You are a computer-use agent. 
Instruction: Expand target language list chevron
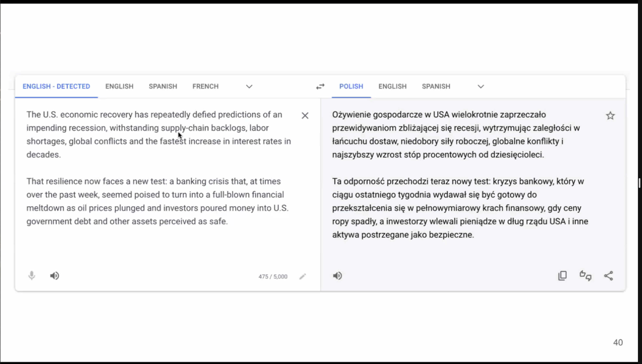(x=481, y=86)
